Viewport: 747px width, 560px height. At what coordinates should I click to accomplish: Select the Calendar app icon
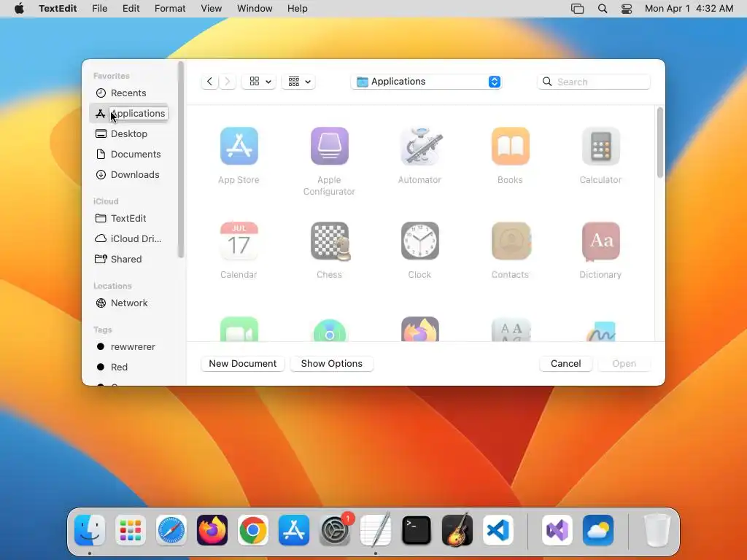pyautogui.click(x=239, y=241)
